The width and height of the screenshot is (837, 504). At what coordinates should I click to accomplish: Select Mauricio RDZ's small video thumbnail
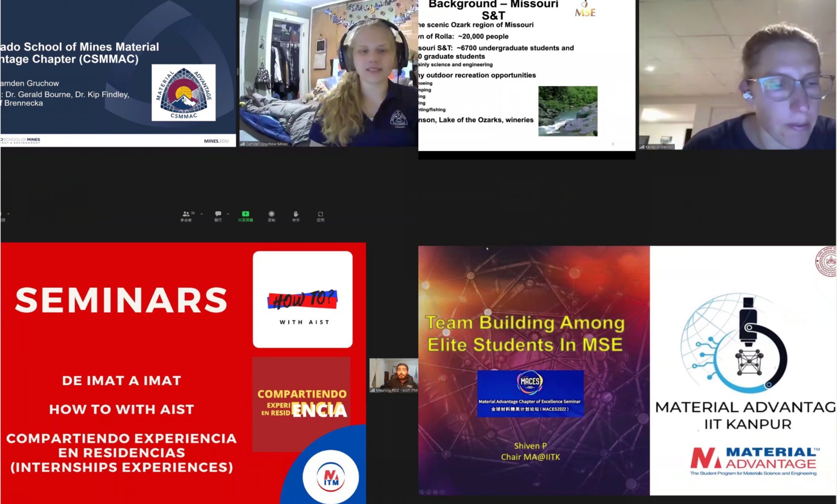pyautogui.click(x=393, y=375)
